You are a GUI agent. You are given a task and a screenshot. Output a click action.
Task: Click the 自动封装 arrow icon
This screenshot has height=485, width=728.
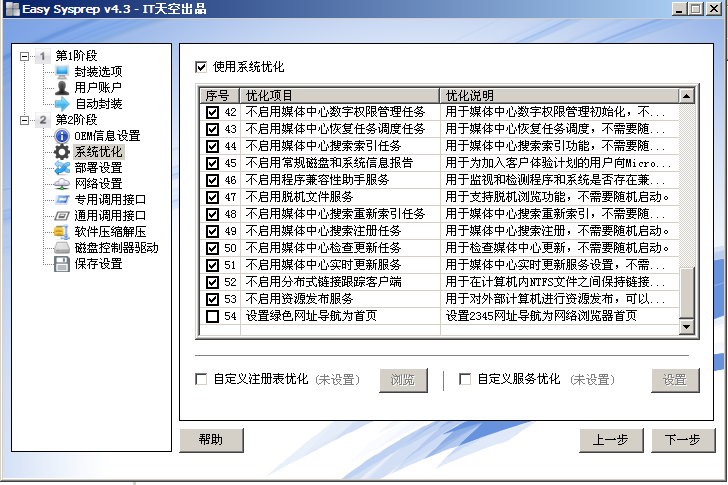[62, 104]
